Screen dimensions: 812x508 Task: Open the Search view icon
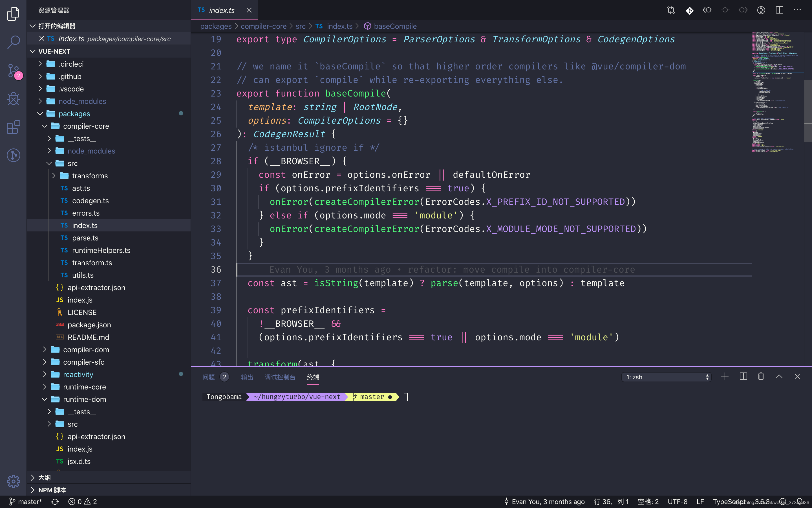click(x=14, y=42)
